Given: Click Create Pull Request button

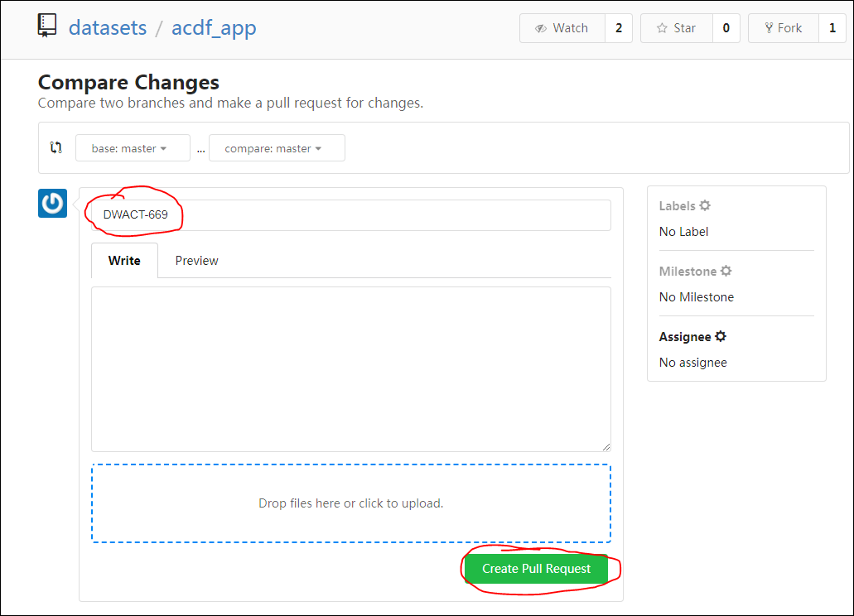Looking at the screenshot, I should [x=536, y=569].
